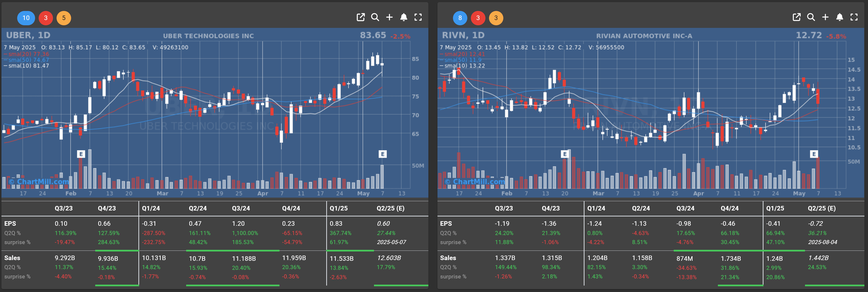Click RIVN February earnings E marker
The image size is (868, 292).
[x=565, y=154]
